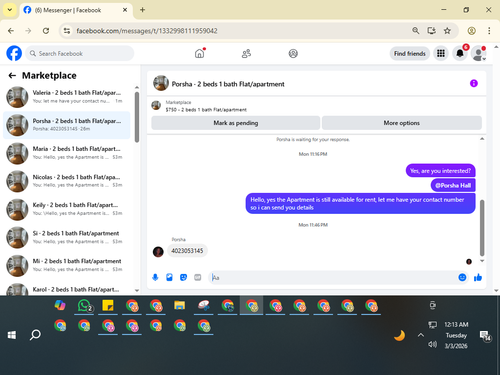Attach a file with the photo icon
500x375 pixels.
click(169, 277)
